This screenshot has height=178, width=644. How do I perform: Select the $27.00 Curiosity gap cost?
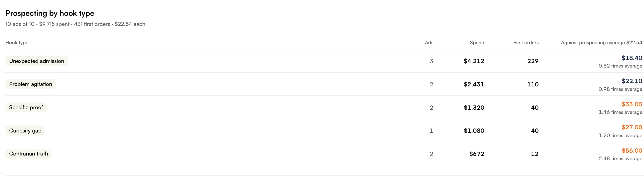click(x=632, y=127)
